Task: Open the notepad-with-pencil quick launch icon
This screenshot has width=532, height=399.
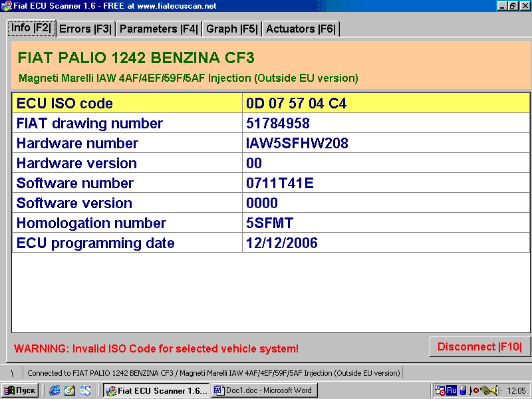Action: pyautogui.click(x=70, y=390)
